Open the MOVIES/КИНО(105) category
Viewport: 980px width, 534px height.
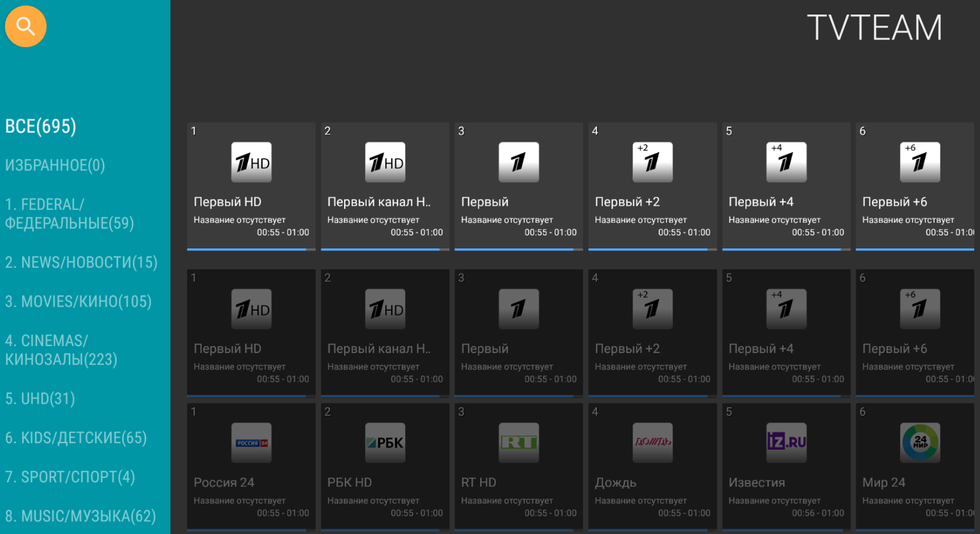coord(78,301)
